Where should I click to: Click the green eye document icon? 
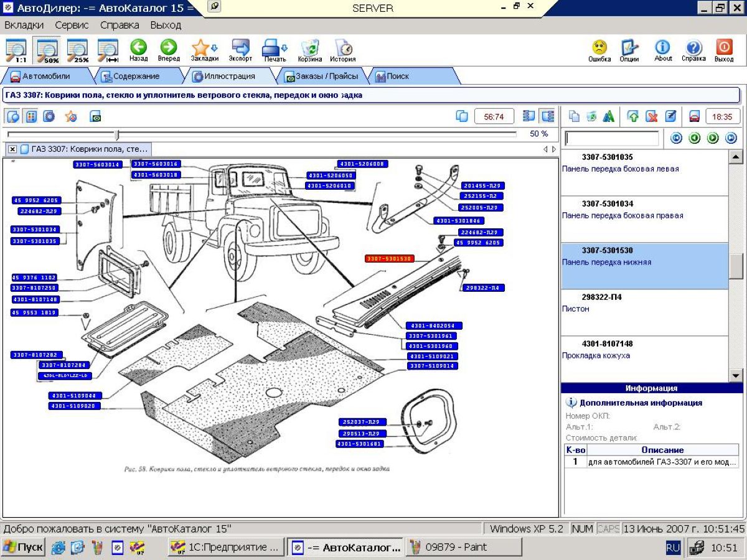96,116
